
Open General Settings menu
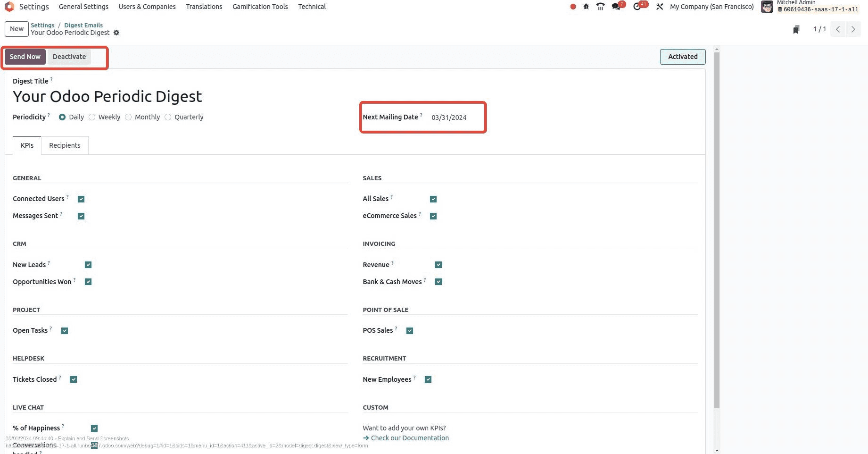[83, 7]
